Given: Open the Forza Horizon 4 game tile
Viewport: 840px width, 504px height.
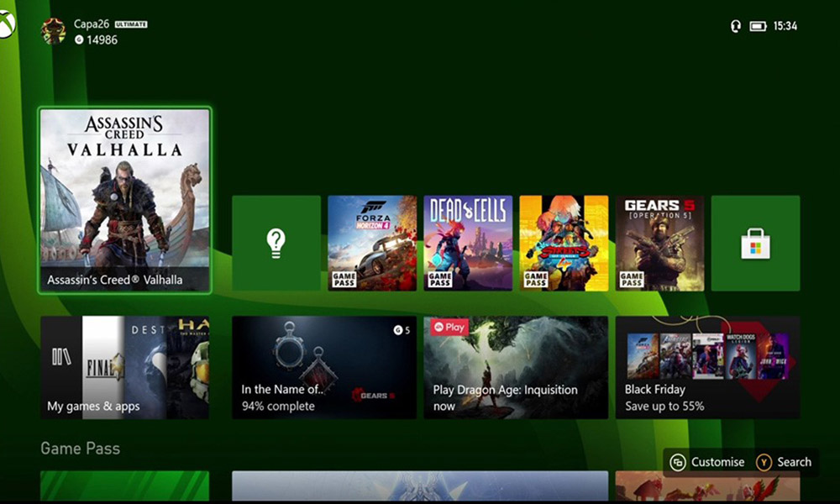Looking at the screenshot, I should pos(372,243).
